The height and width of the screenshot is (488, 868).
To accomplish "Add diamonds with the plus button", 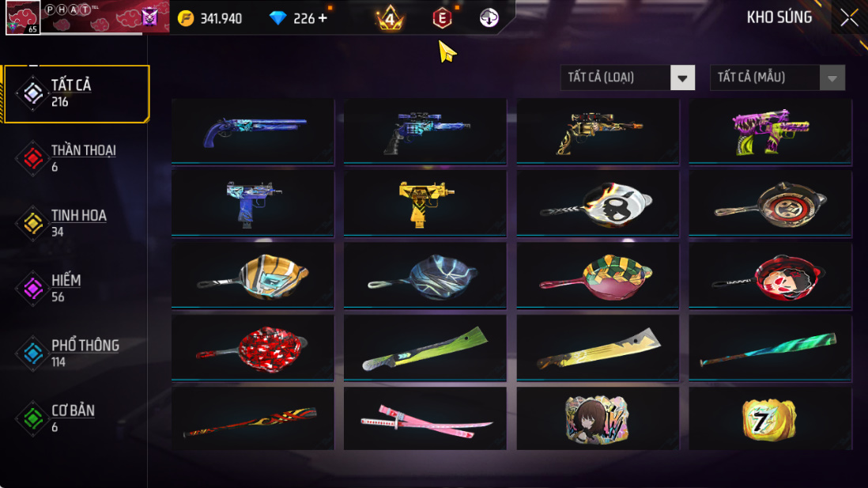I will point(323,18).
